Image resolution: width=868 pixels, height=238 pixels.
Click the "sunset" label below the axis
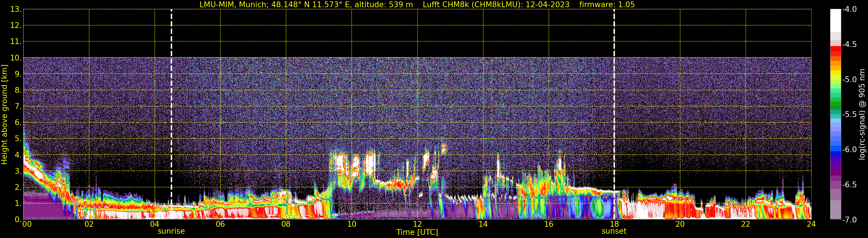pos(614,231)
